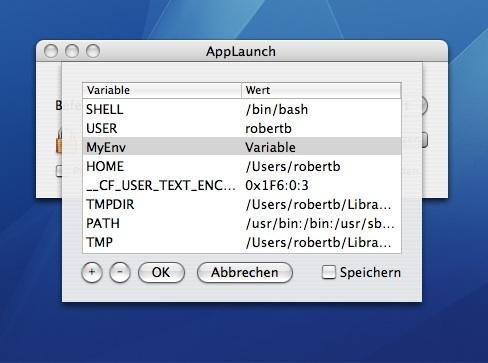Confirm the dialog with OK

pyautogui.click(x=161, y=272)
